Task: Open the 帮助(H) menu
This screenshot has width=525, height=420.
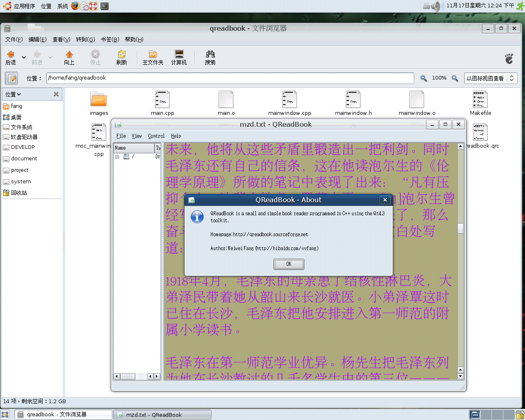Action: coord(134,39)
